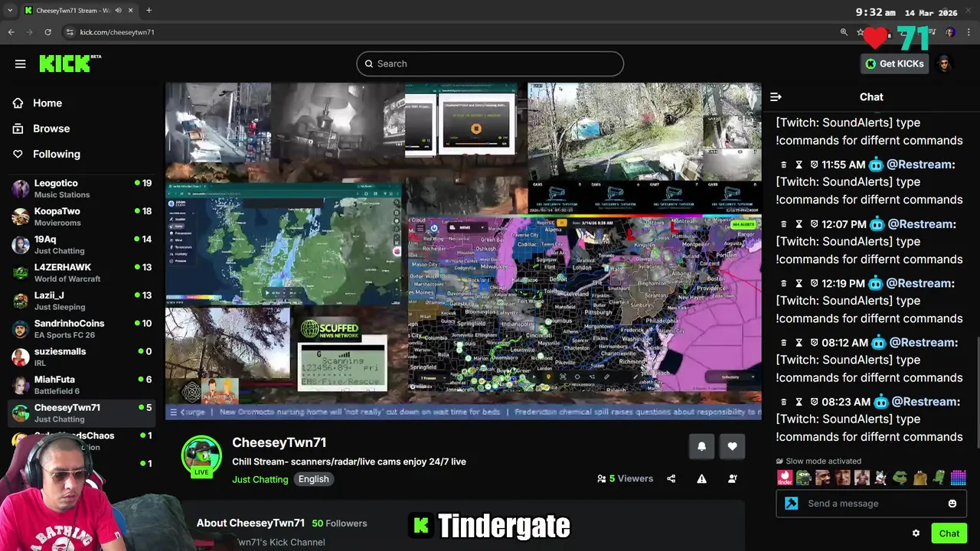The height and width of the screenshot is (551, 980).
Task: Open the chat settings gear
Action: pos(916,533)
